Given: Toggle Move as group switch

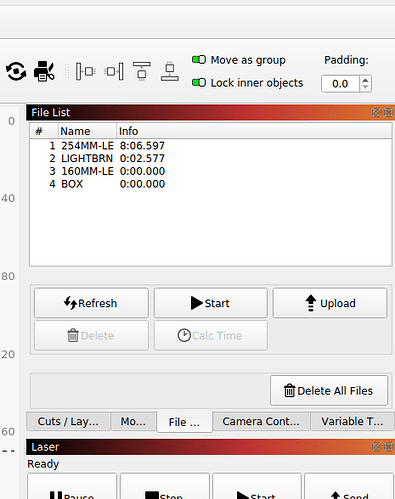Looking at the screenshot, I should pyautogui.click(x=199, y=60).
